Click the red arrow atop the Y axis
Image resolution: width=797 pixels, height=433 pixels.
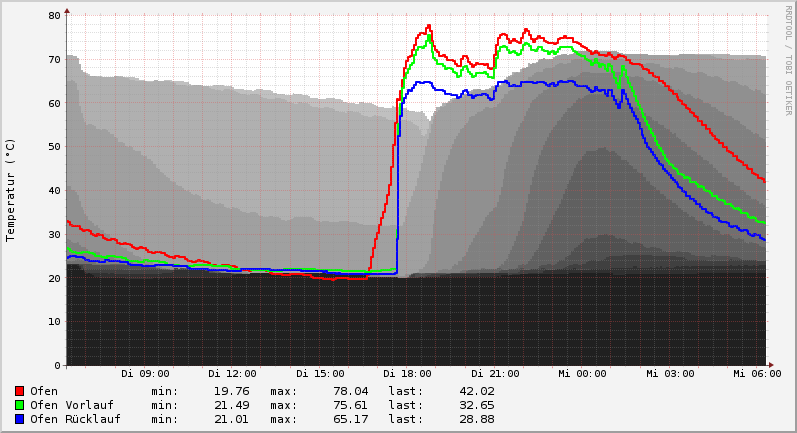click(67, 10)
